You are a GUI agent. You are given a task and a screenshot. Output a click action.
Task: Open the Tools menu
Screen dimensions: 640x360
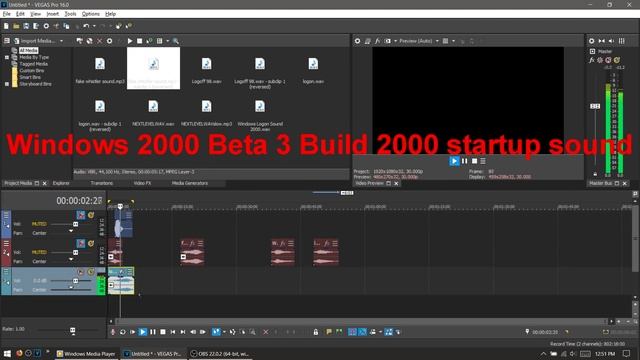coord(70,14)
